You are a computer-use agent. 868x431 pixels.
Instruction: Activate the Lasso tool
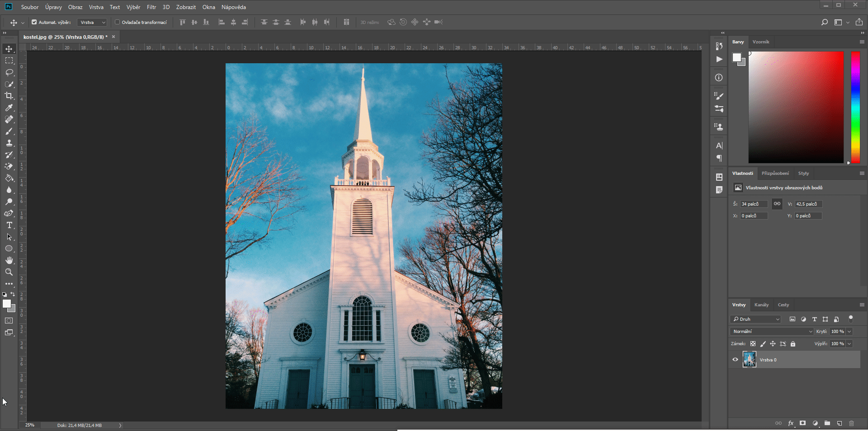click(9, 72)
